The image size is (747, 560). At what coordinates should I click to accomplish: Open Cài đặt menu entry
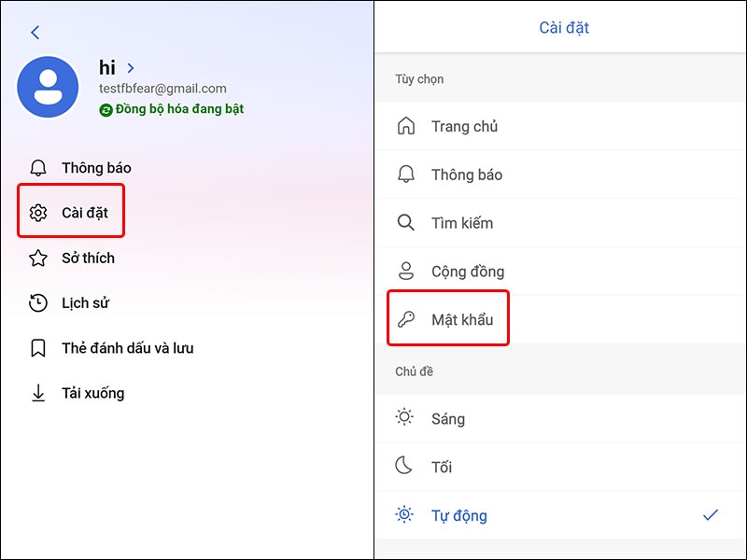pos(85,213)
